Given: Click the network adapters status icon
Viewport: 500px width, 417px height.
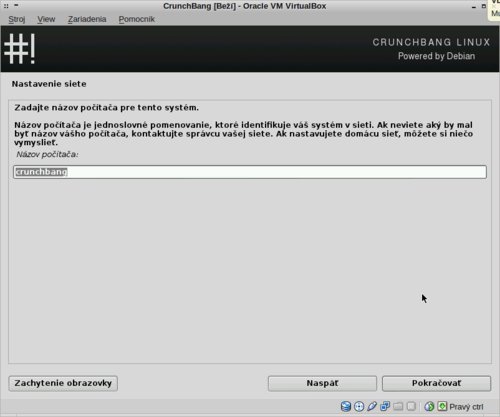Looking at the screenshot, I should [385, 406].
